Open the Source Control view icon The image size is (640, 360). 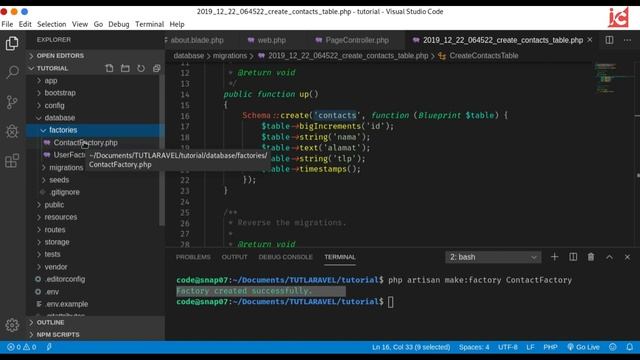click(12, 102)
